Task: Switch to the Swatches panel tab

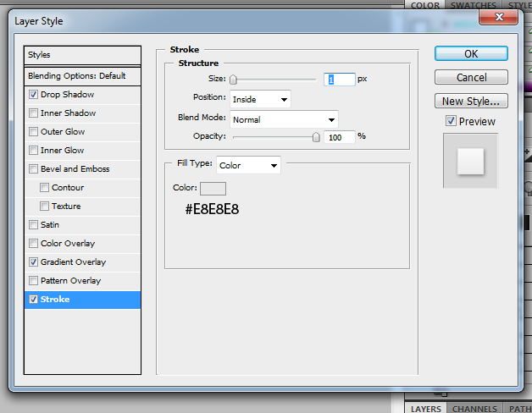Action: pyautogui.click(x=473, y=5)
